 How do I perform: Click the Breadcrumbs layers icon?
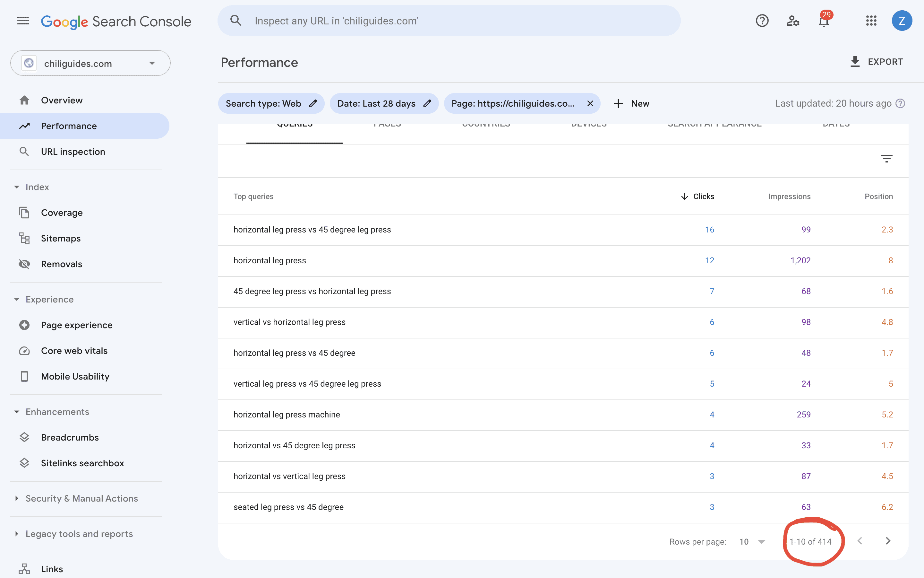point(24,437)
